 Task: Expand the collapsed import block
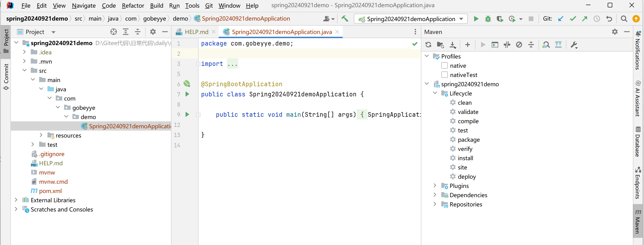pos(198,64)
